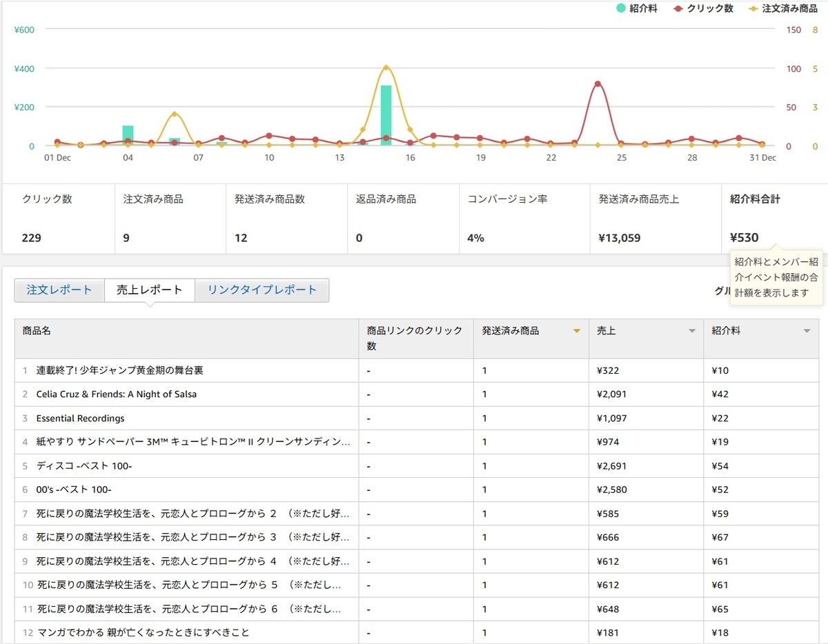Sort by 発送済み商品 column arrow
This screenshot has height=644, width=828.
tap(577, 332)
